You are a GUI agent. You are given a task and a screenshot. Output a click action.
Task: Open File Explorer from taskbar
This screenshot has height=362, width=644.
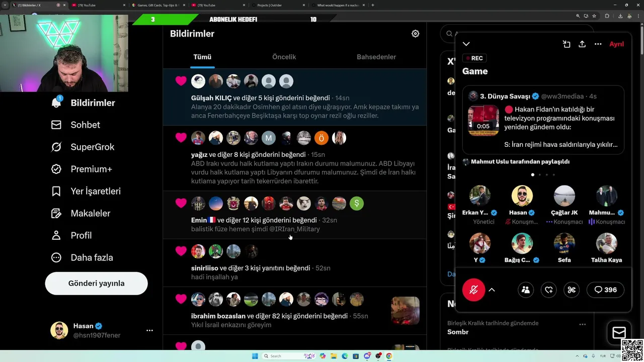pos(334,356)
